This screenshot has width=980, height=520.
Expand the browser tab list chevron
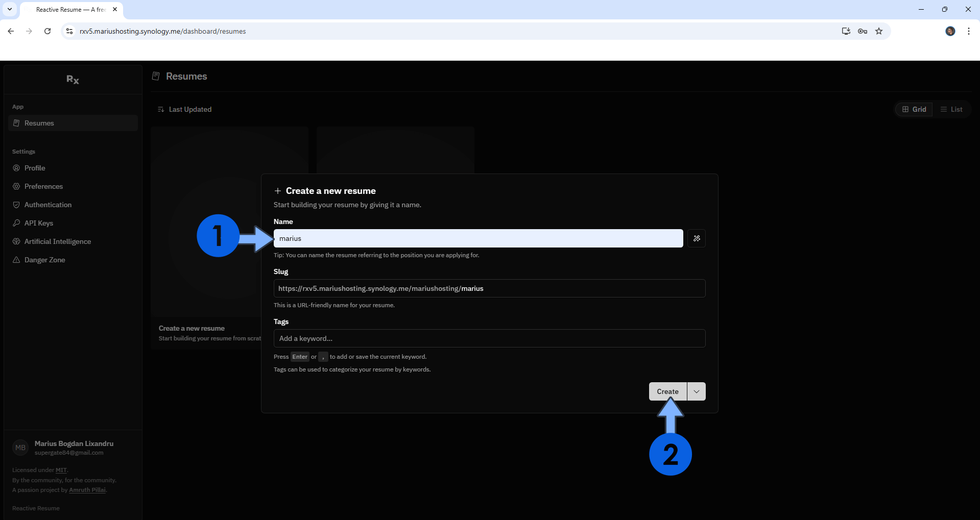[9, 9]
